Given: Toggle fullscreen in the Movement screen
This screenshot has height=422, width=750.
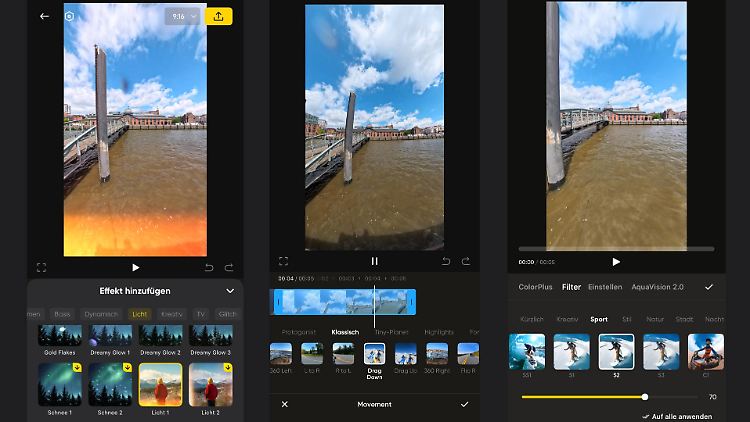Looking at the screenshot, I should (x=283, y=261).
